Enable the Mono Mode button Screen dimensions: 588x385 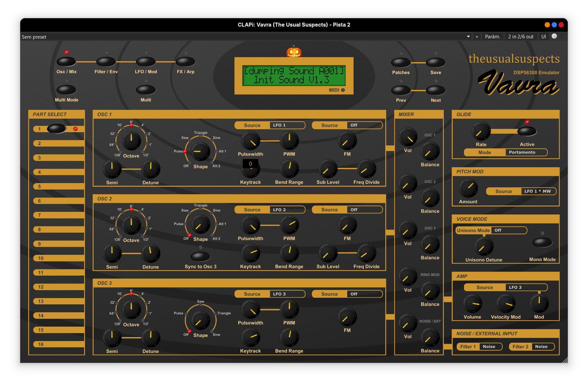coord(542,243)
